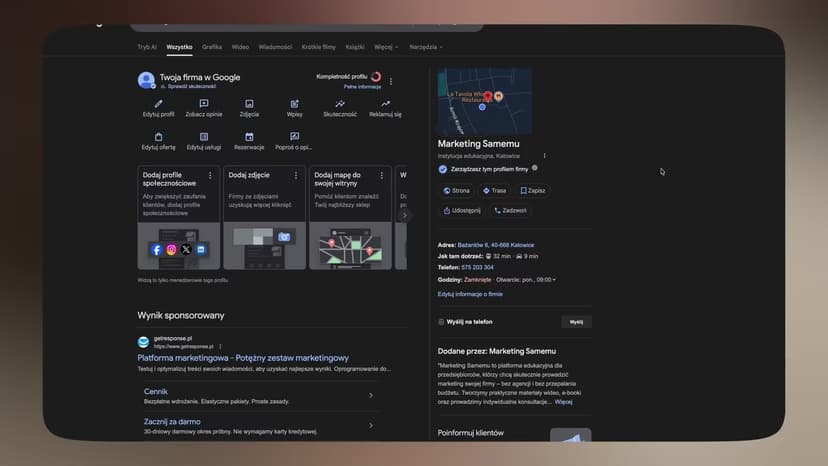Screen dimensions: 828x466
Task: Select the Wszystko tab
Action: click(180, 47)
